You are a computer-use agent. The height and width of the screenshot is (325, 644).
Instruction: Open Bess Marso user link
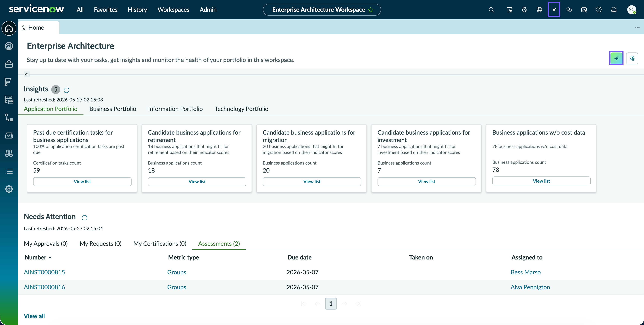coord(525,272)
